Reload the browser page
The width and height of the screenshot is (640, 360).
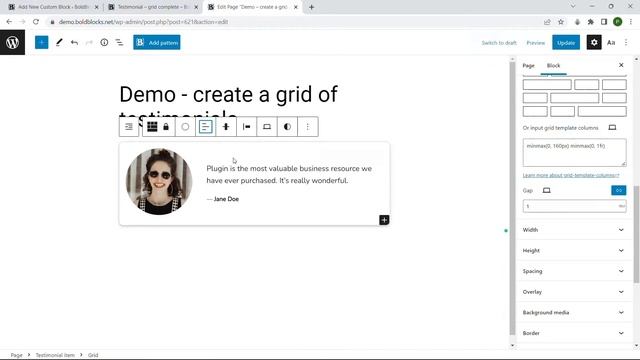[36, 22]
